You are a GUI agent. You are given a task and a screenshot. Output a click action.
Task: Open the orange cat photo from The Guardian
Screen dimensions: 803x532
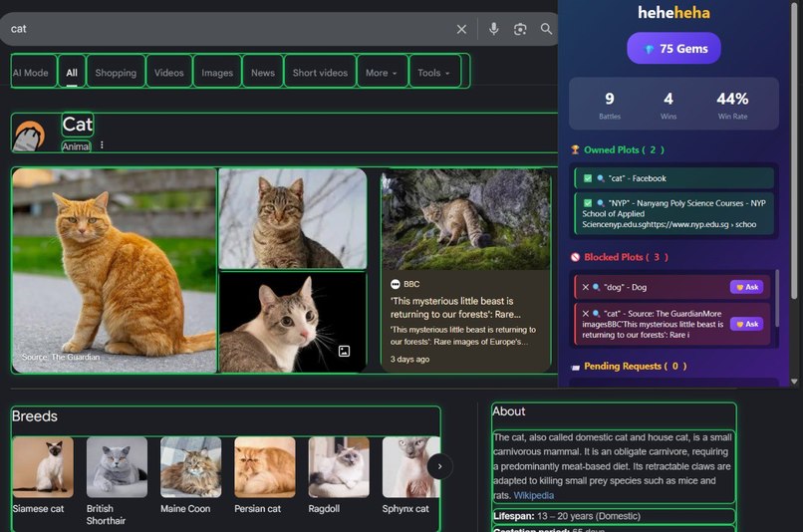click(x=115, y=270)
